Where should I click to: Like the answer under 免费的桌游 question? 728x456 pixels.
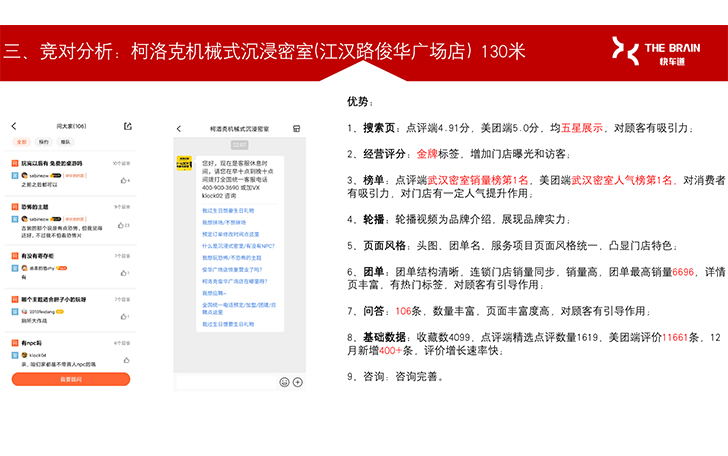coord(125,180)
